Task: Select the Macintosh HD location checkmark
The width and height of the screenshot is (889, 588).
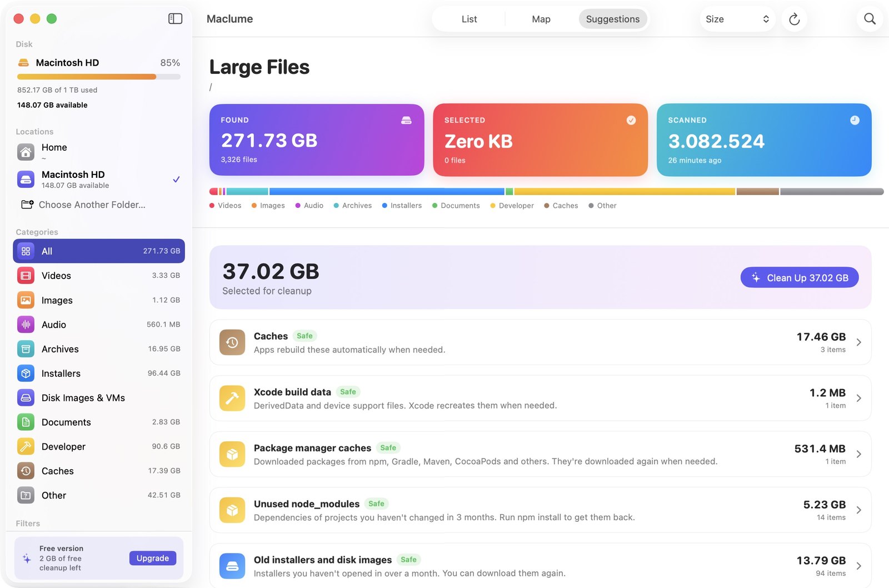Action: pyautogui.click(x=176, y=180)
